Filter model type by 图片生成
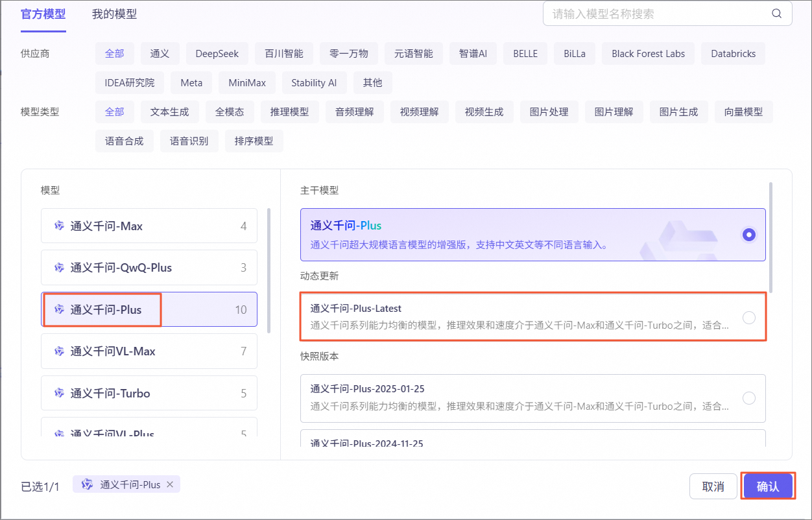 [679, 112]
